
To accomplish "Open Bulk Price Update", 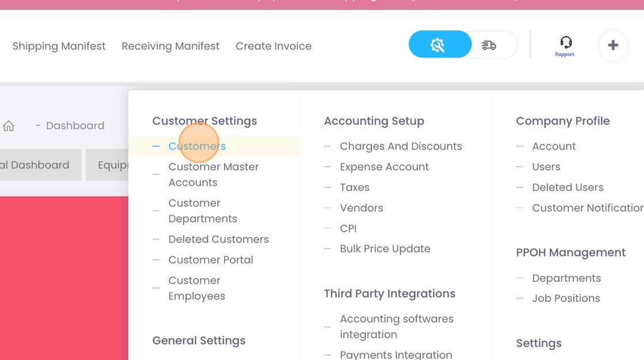I will pos(385,249).
